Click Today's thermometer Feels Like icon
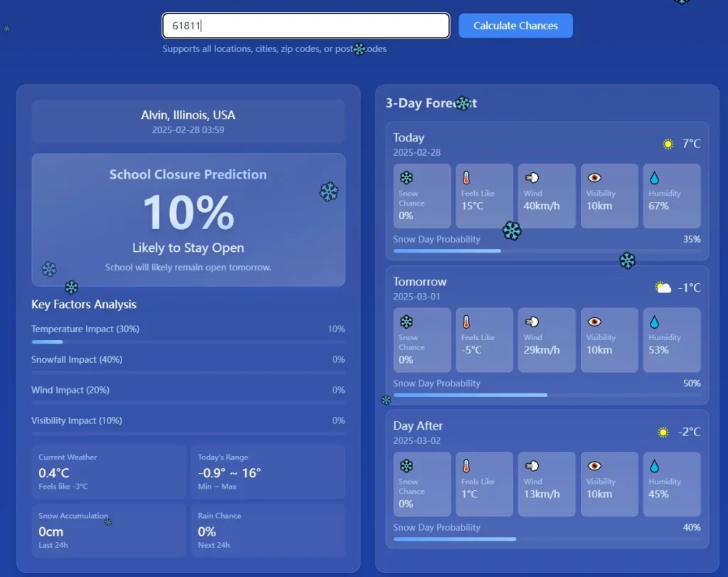Image resolution: width=728 pixels, height=577 pixels. [x=467, y=178]
